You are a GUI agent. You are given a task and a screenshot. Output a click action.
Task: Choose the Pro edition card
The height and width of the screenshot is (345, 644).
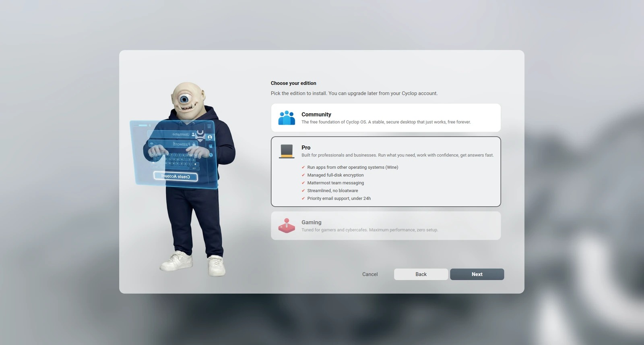click(x=386, y=172)
